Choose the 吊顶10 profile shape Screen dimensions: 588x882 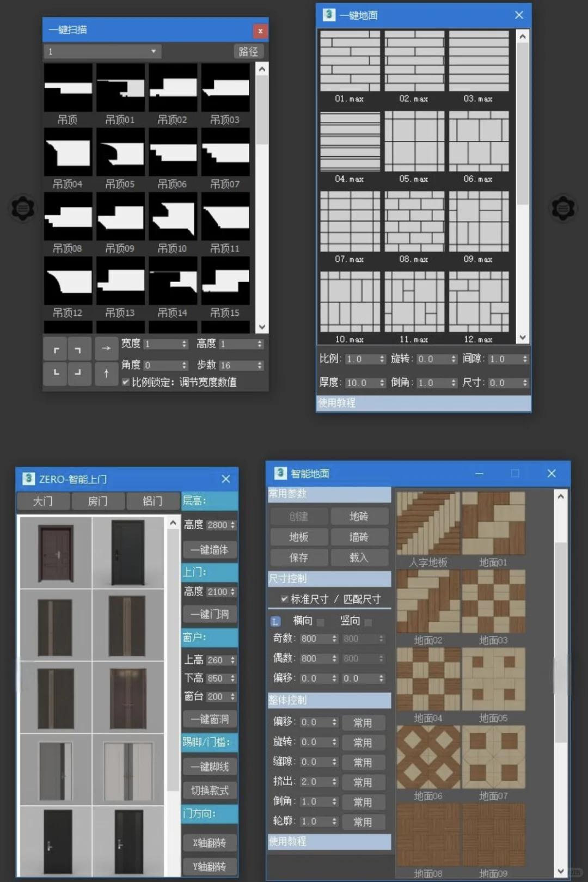(173, 217)
